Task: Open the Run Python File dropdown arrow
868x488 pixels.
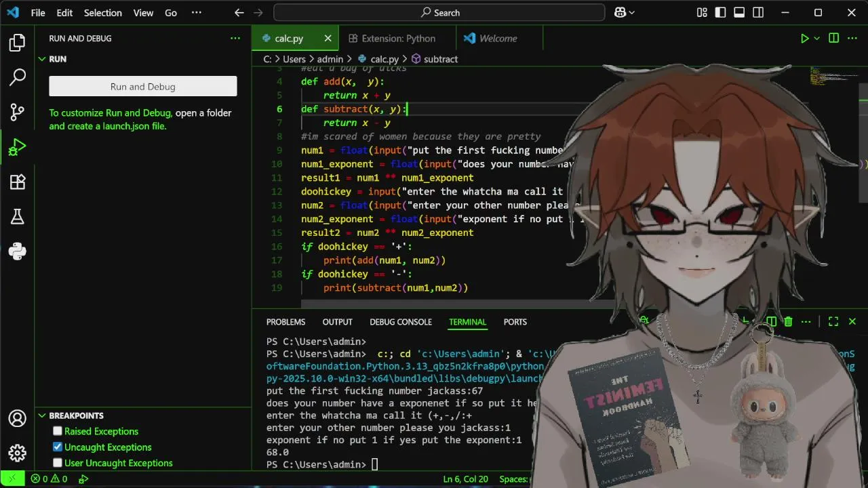Action: click(x=816, y=39)
